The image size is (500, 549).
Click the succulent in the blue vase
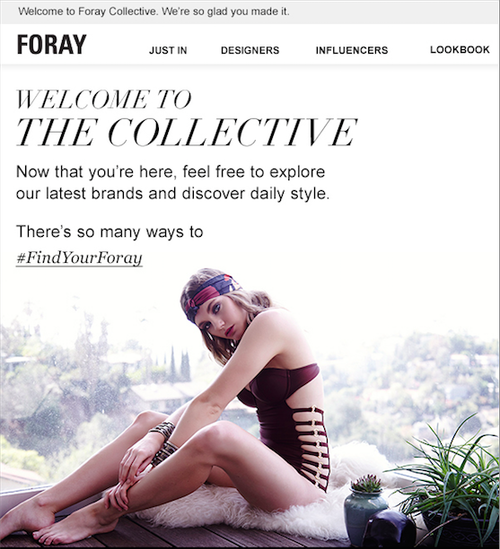pyautogui.click(x=367, y=484)
